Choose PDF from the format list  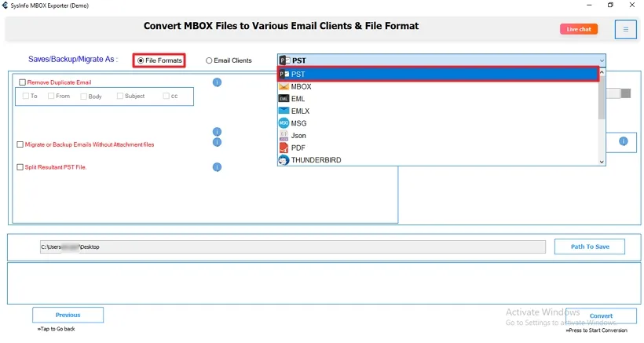437,148
